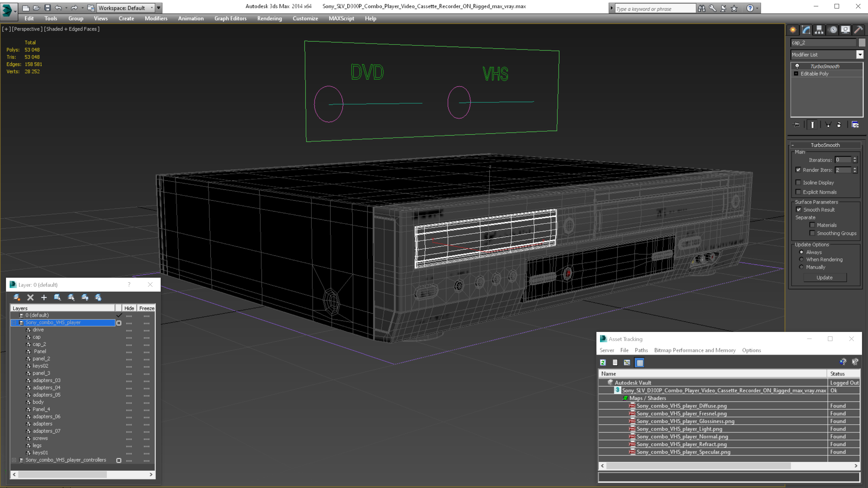Click Make Unique icon below modifier stack
This screenshot has height=488, width=868.
coord(828,125)
